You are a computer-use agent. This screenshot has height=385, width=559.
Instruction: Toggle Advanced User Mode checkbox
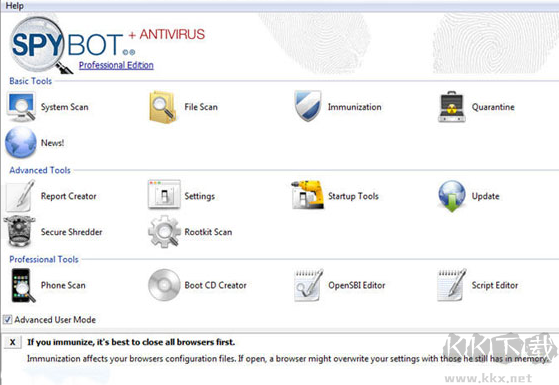[7, 319]
